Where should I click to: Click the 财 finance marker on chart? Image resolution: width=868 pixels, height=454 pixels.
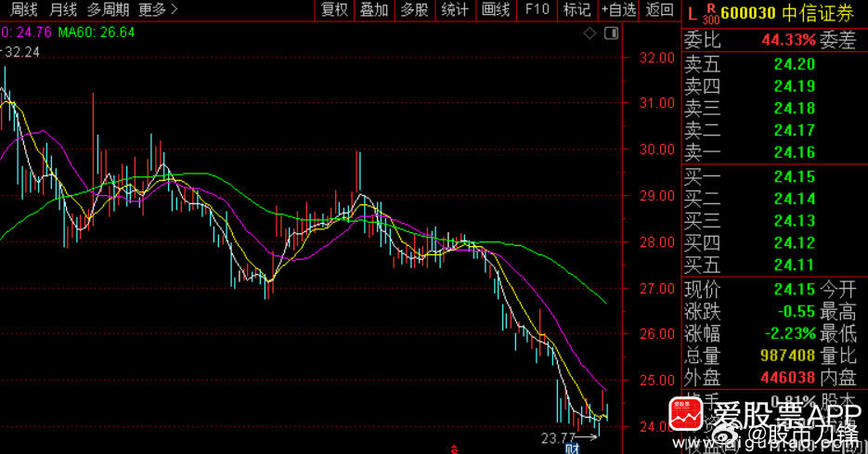coord(573,448)
